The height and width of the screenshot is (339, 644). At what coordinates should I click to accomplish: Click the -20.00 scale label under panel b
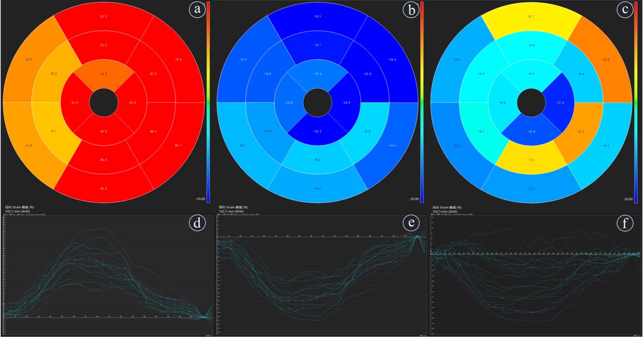click(414, 199)
